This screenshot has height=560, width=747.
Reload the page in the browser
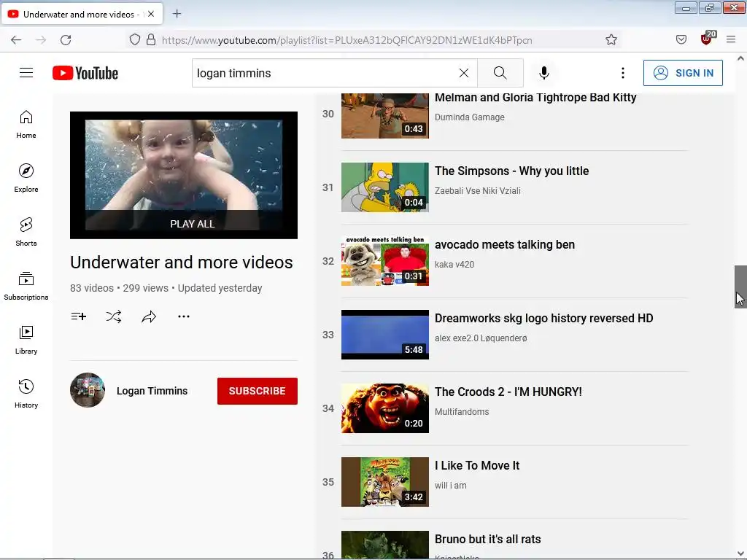click(x=66, y=40)
